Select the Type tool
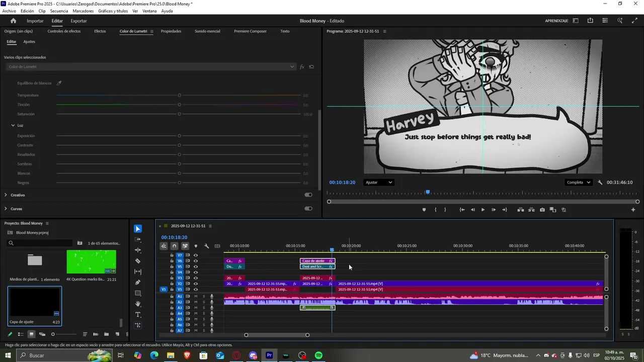The height and width of the screenshot is (362, 644). pos(138,315)
